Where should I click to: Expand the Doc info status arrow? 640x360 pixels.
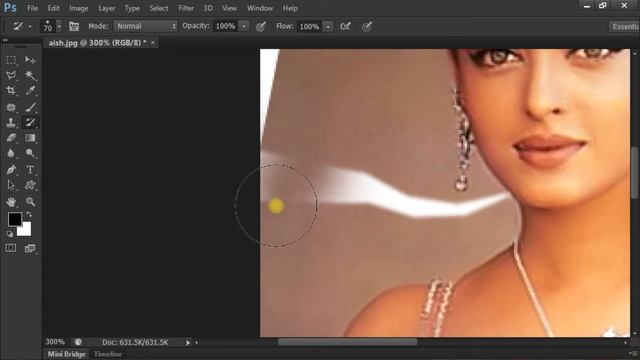(x=188, y=342)
